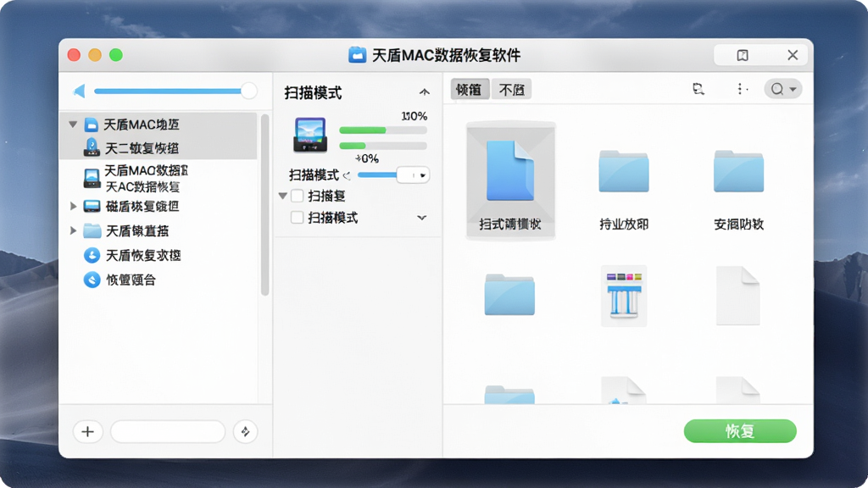The width and height of the screenshot is (868, 488).
Task: Open the search magnifier dropdown
Action: [782, 89]
